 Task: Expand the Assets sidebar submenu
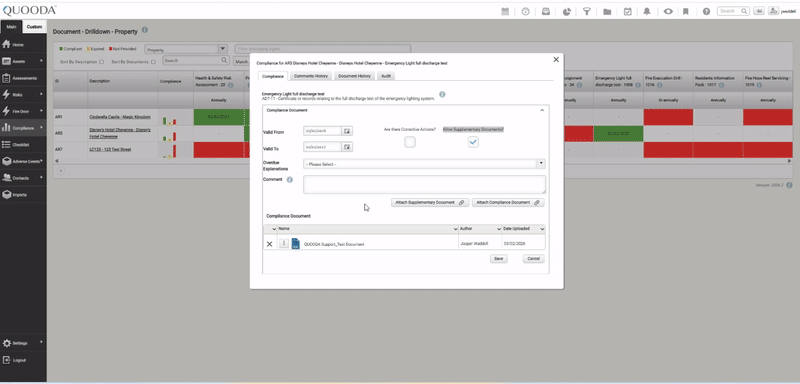41,61
